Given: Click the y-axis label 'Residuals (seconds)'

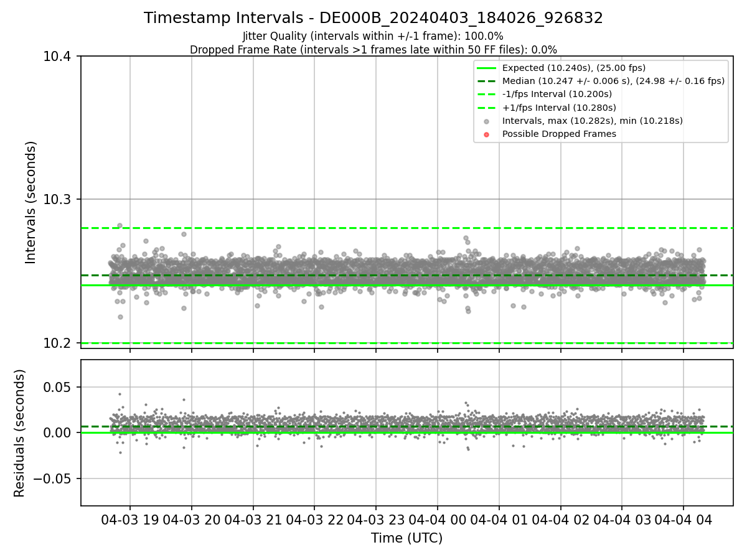Looking at the screenshot, I should [x=20, y=433].
